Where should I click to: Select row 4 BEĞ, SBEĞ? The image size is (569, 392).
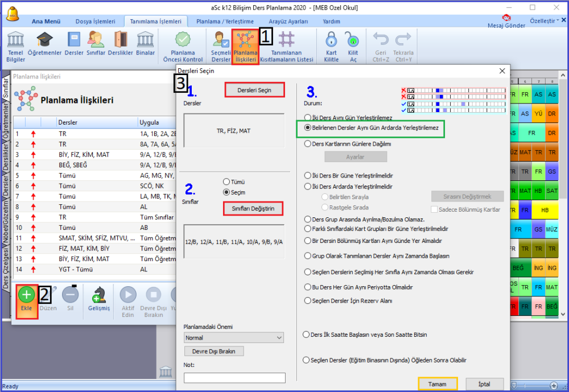tap(95, 165)
